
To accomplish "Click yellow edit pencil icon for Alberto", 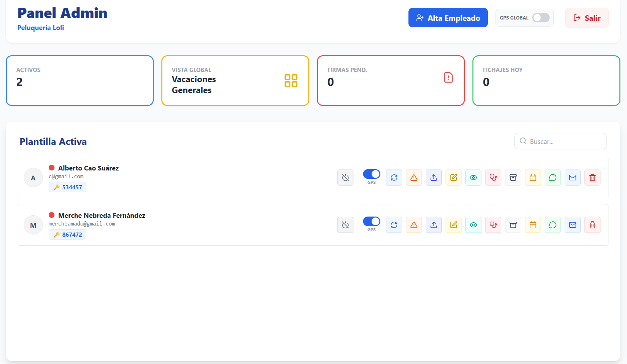I will [x=453, y=178].
